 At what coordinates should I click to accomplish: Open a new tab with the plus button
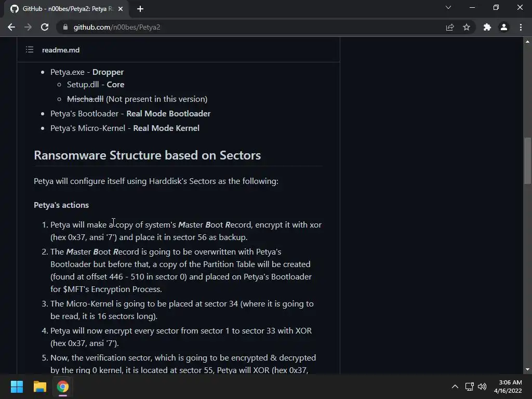click(140, 9)
